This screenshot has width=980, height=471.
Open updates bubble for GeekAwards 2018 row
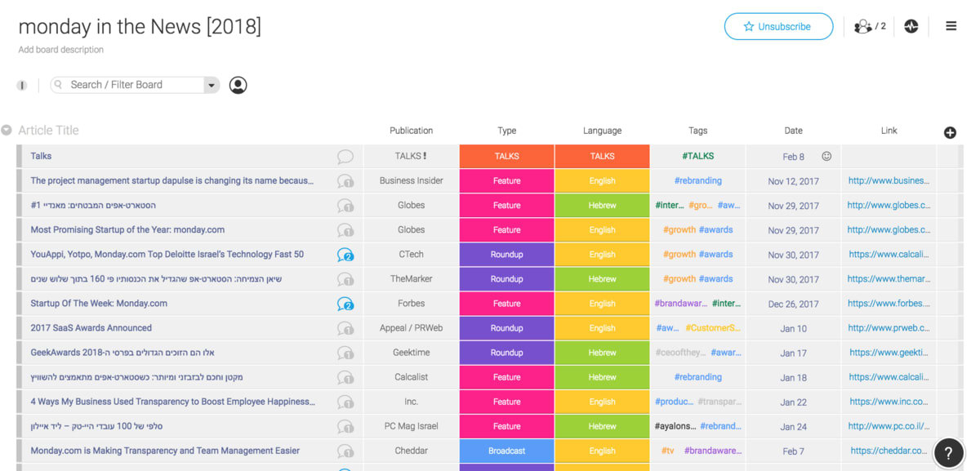point(345,353)
